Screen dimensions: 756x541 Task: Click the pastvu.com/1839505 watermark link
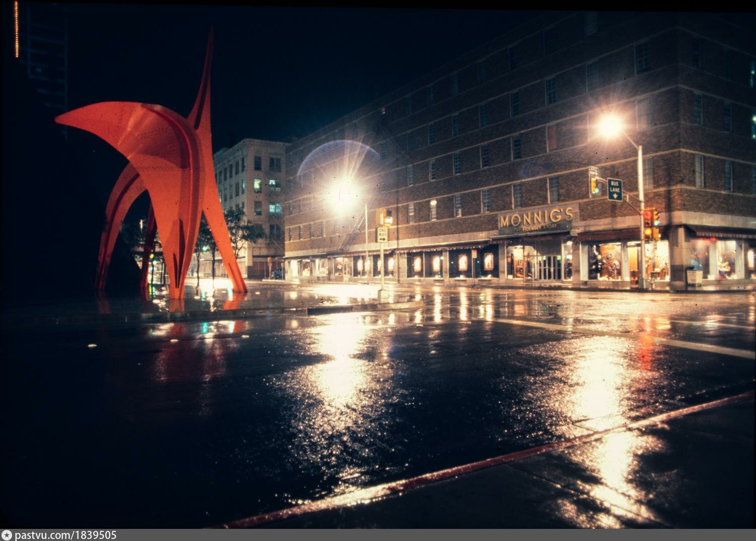pos(66,535)
